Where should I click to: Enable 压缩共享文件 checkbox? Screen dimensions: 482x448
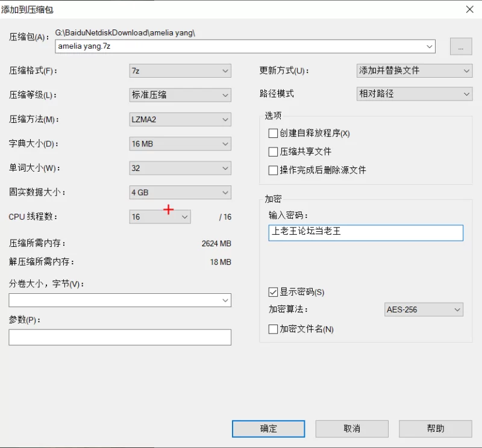point(273,152)
